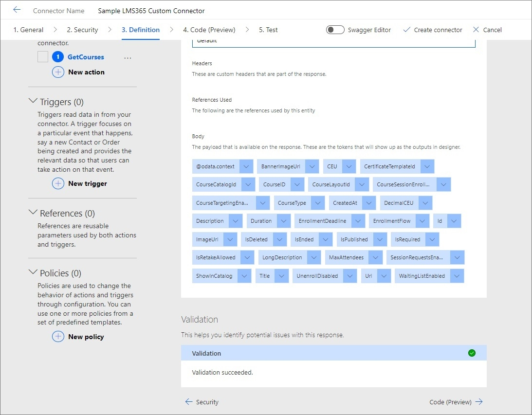Click the plus icon for New action
Viewport: 532px width, 415px height.
coord(58,72)
